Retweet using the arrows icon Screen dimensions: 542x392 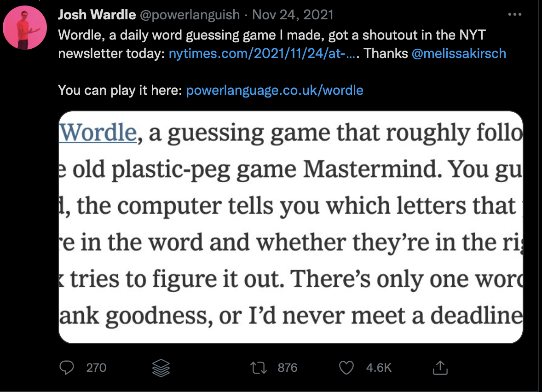tap(259, 368)
